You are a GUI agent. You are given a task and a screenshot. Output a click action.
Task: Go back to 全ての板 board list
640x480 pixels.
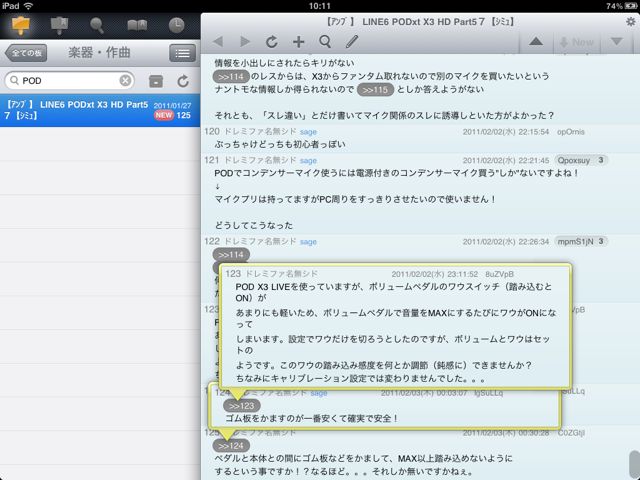[26, 53]
